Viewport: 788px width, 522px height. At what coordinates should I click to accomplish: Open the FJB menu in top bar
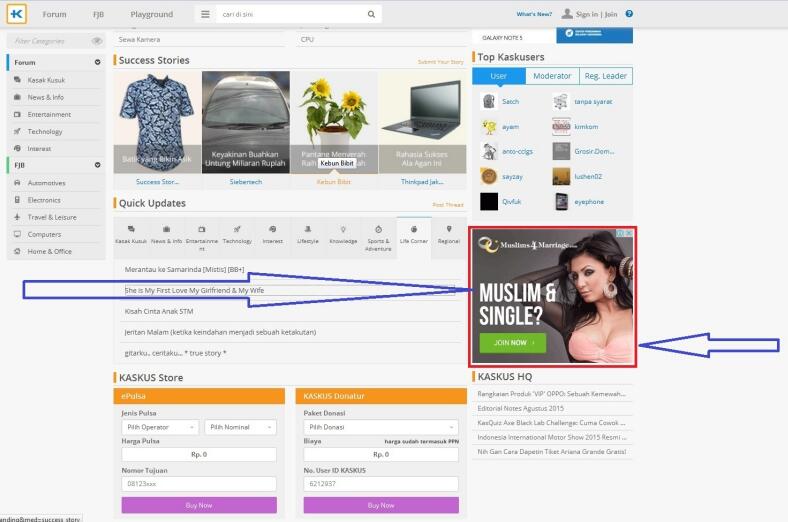click(98, 14)
